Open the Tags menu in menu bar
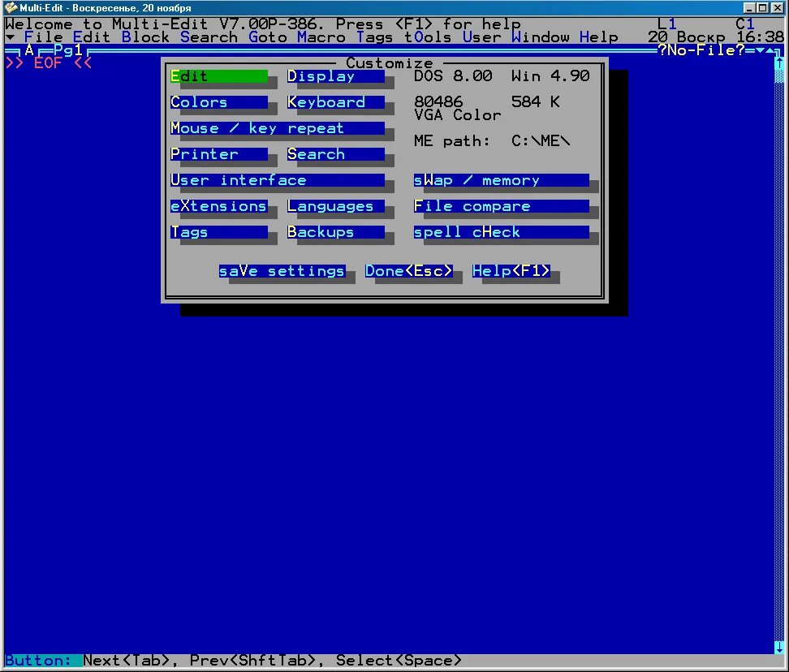Screen dimensions: 789x672 pos(375,37)
